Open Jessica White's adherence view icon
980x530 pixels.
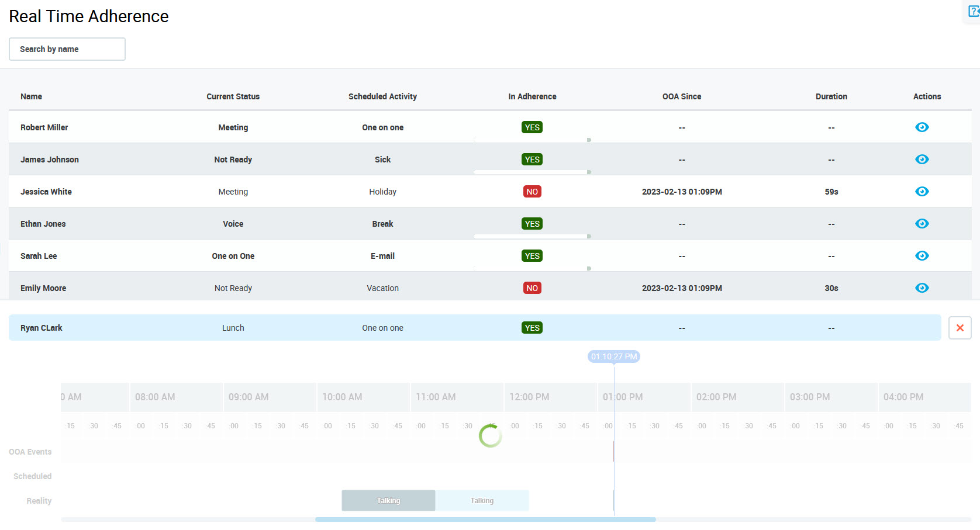point(922,192)
